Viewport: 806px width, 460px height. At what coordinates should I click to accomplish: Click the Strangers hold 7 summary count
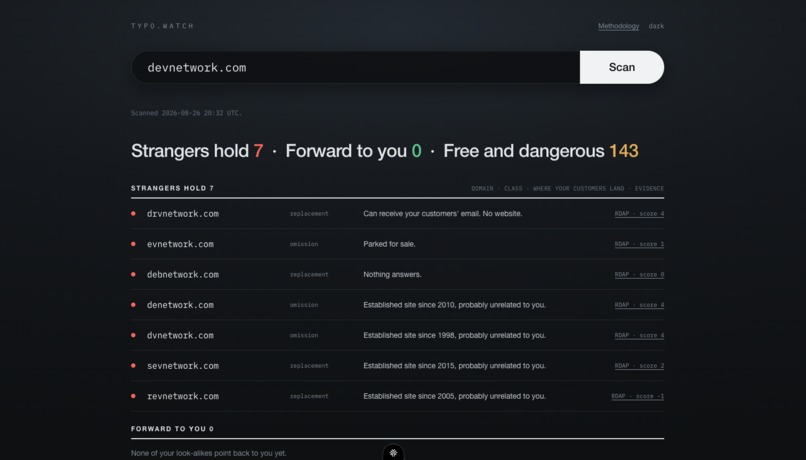click(x=197, y=151)
